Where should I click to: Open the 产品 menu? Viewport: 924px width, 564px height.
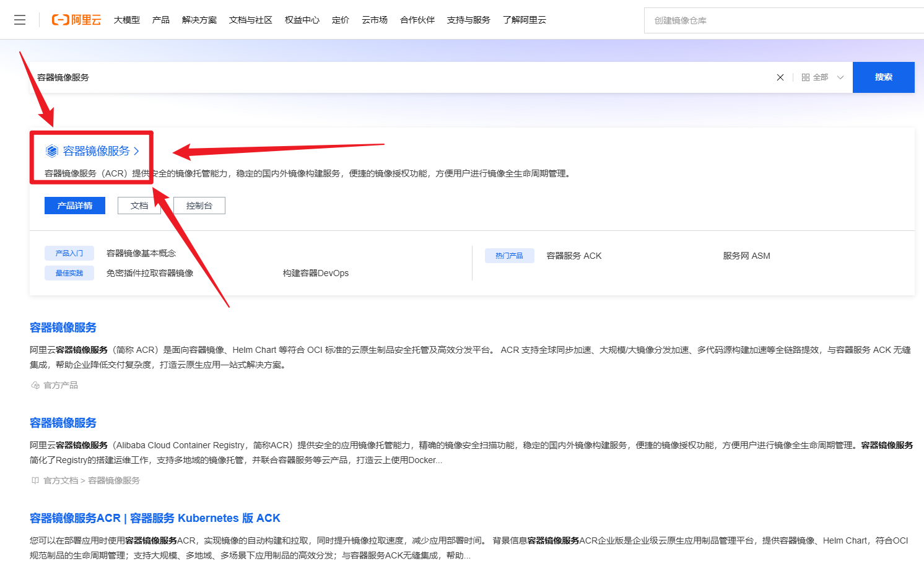coord(161,20)
